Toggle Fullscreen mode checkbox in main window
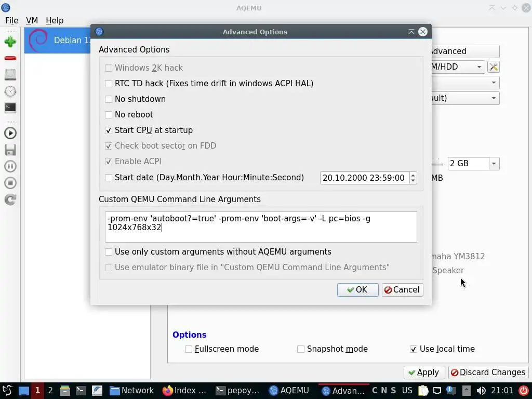 [x=189, y=349]
